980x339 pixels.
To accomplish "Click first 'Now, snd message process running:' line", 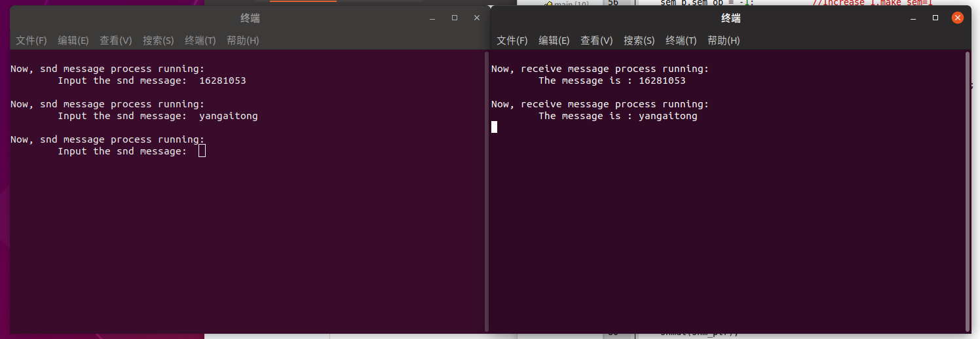I will pos(107,69).
